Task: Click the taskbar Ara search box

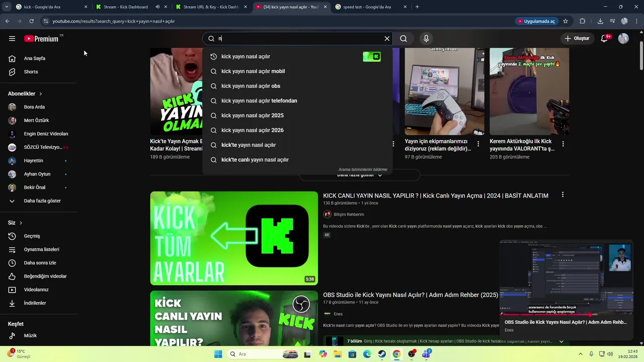Action: pyautogui.click(x=263, y=354)
